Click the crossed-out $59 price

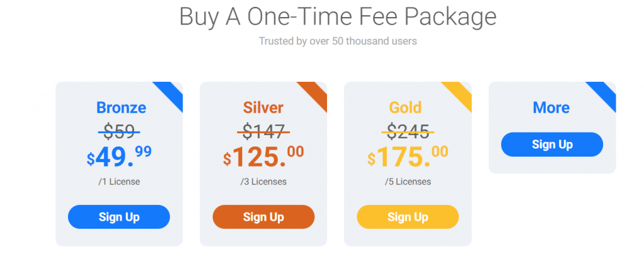pos(119,132)
